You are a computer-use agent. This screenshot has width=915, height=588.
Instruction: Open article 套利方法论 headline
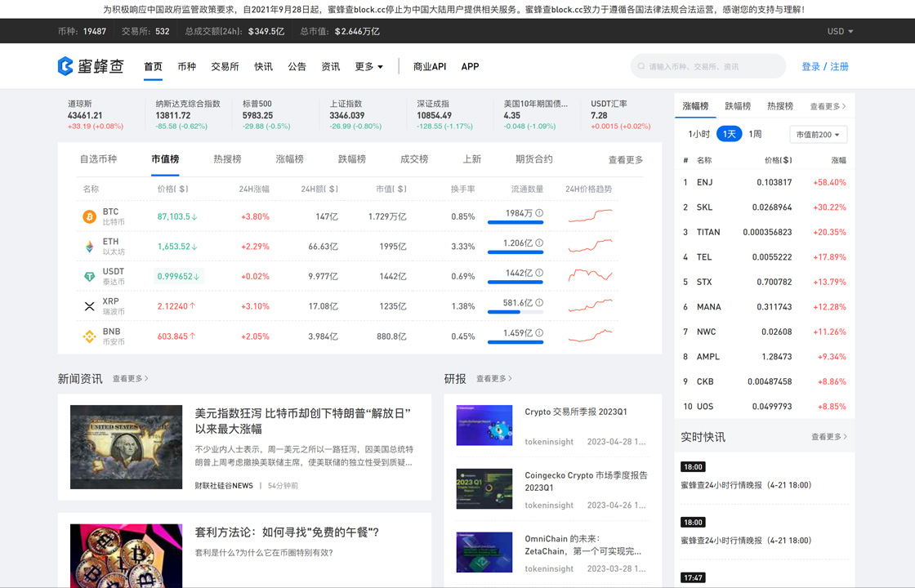click(x=287, y=532)
